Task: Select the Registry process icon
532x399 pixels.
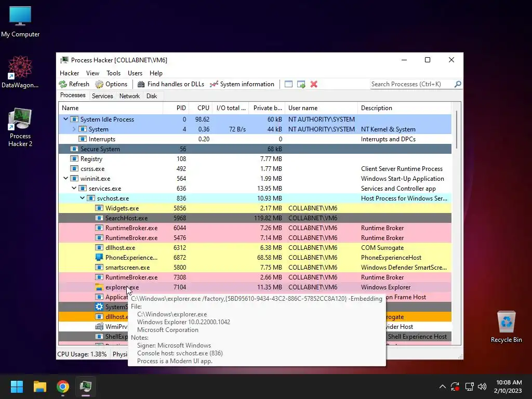Action: point(74,158)
